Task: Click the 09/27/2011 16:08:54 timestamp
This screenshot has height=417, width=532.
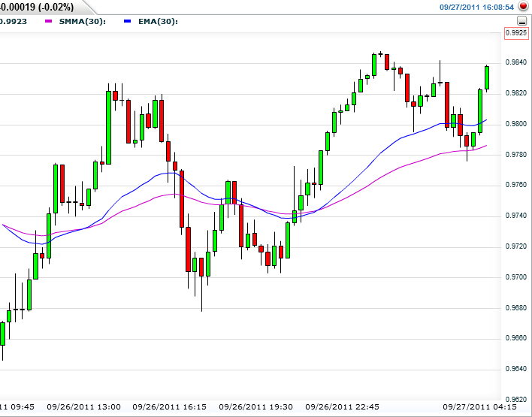Action: (476, 7)
